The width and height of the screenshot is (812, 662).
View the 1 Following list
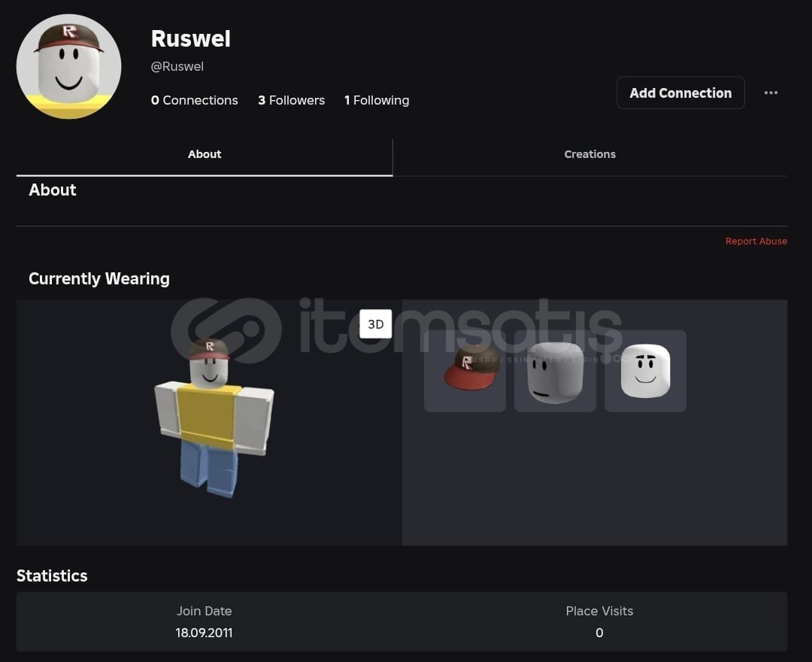(x=377, y=100)
